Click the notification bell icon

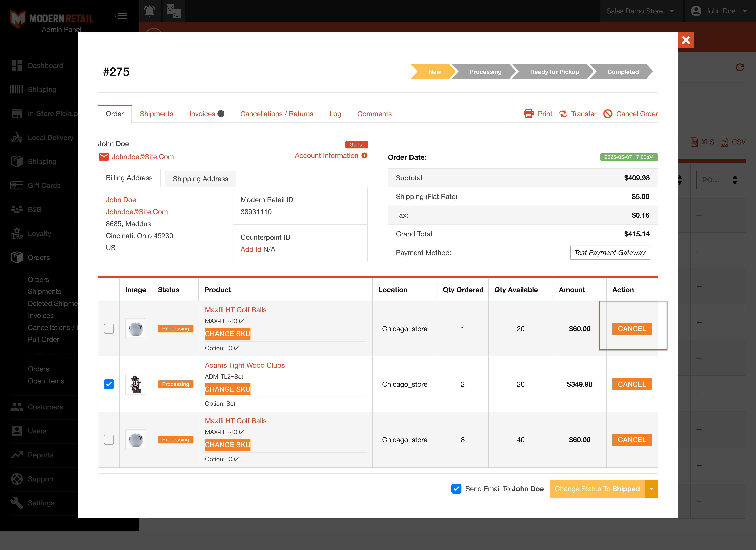150,11
